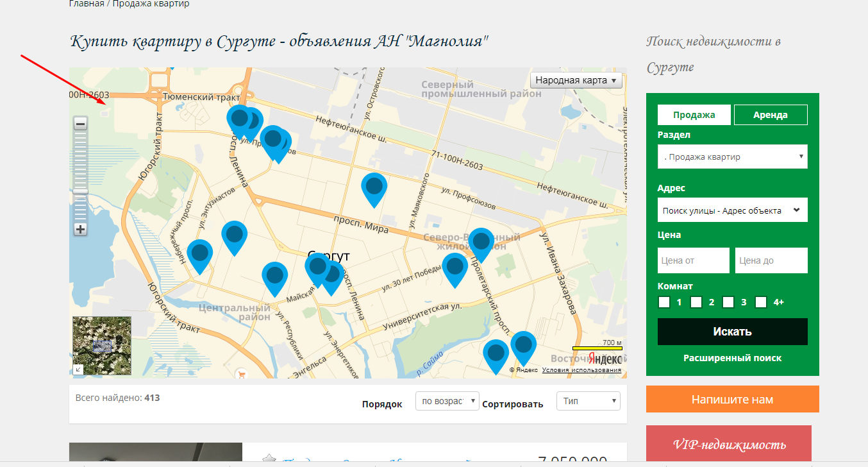Click the orange Напишите нам button
Image resolution: width=868 pixels, height=467 pixels.
click(x=733, y=399)
